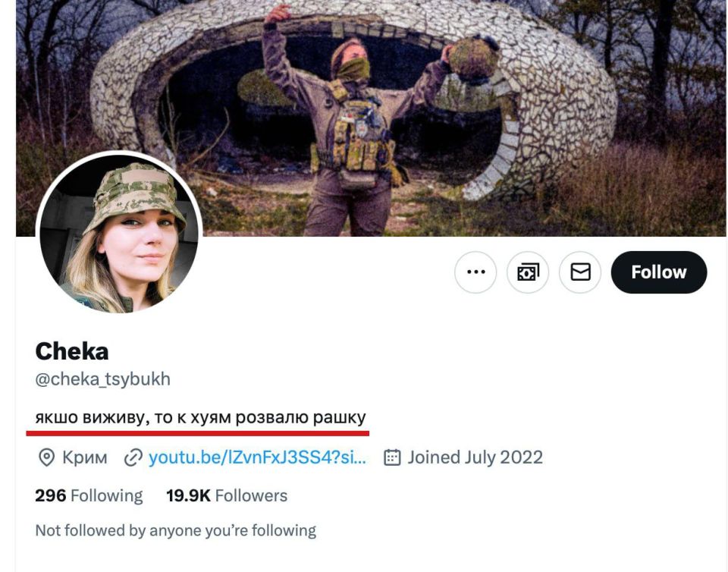Click the chain link icon
Viewport: 728px width, 572px height.
133,457
